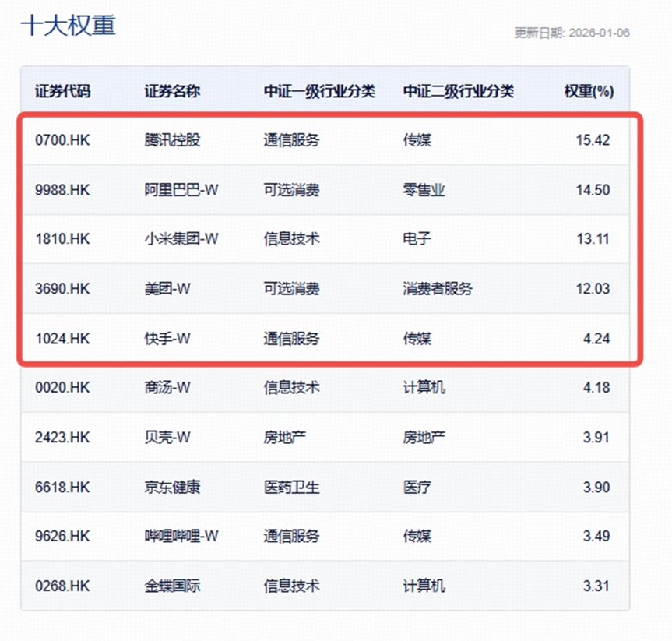This screenshot has height=641, width=672.
Task: Click the 十大权重 section title
Action: (x=68, y=26)
